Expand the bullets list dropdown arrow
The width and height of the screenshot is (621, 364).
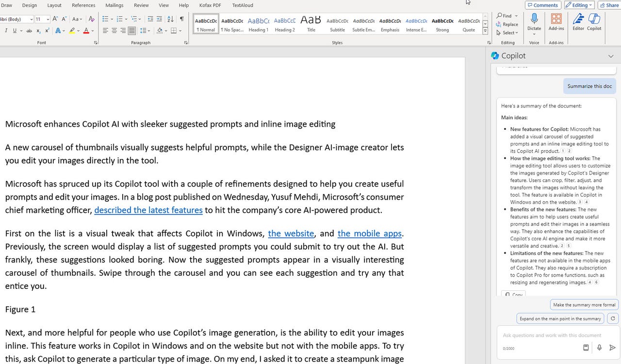coord(112,19)
